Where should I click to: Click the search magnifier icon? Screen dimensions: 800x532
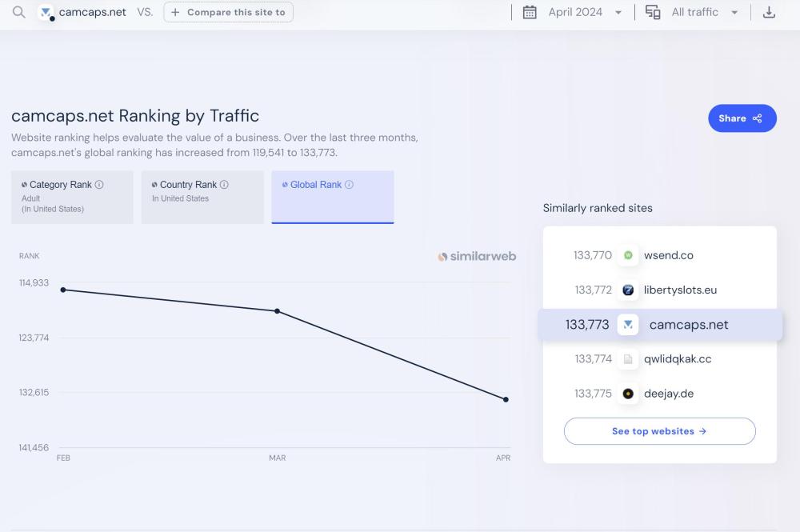click(x=19, y=13)
